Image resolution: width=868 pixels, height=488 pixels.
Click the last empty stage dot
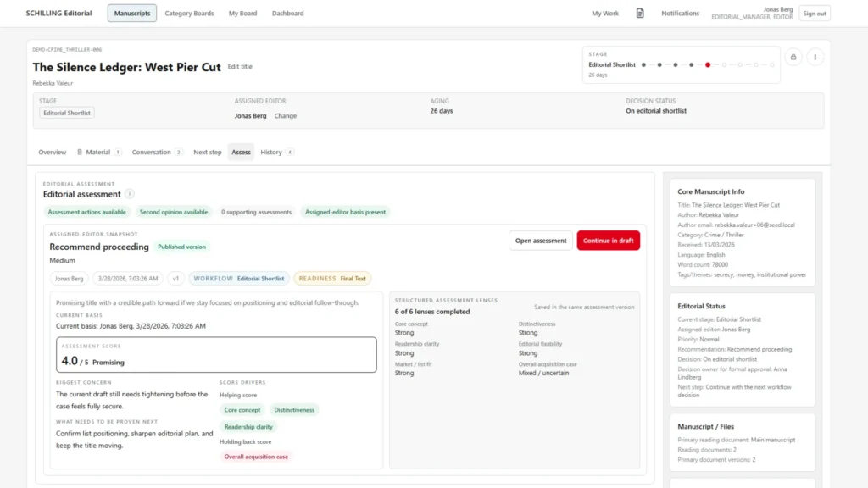(x=772, y=64)
